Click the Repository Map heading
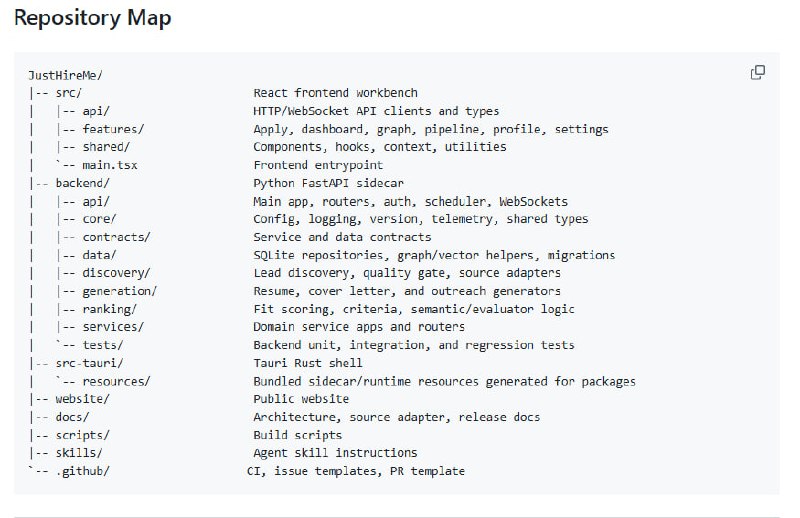 click(x=92, y=18)
